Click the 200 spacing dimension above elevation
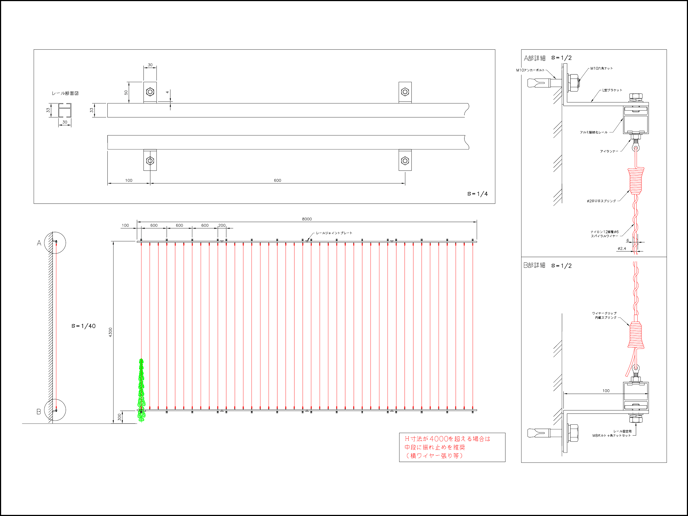The image size is (688, 516). 222,225
